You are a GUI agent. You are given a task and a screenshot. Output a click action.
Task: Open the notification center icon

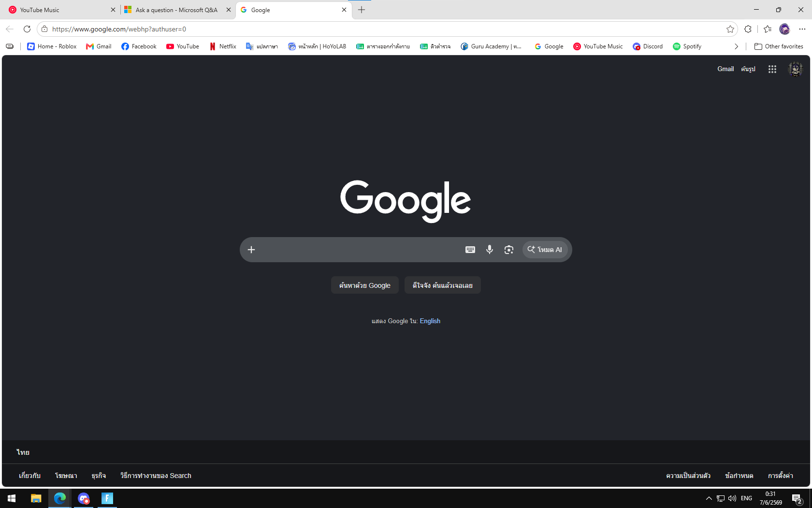click(x=797, y=498)
